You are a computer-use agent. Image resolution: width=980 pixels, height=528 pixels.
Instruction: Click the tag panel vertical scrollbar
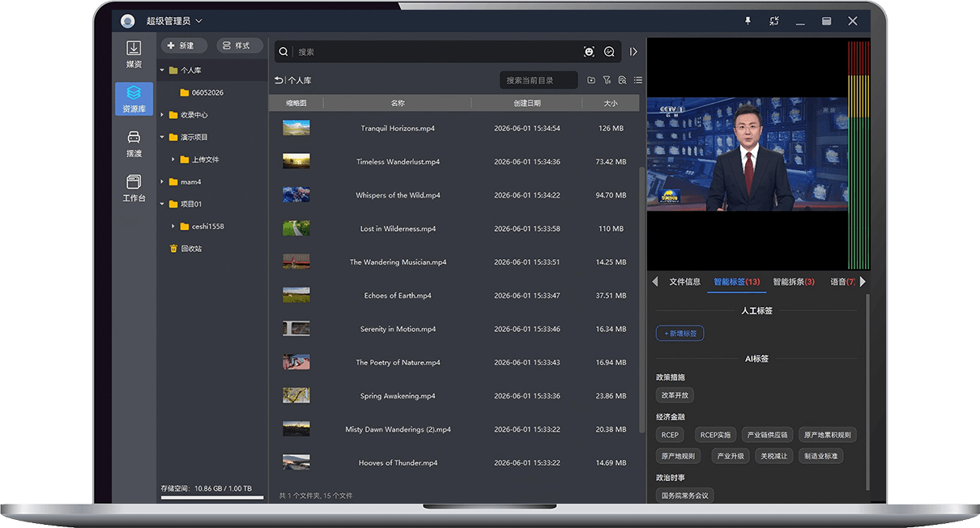tap(868, 393)
